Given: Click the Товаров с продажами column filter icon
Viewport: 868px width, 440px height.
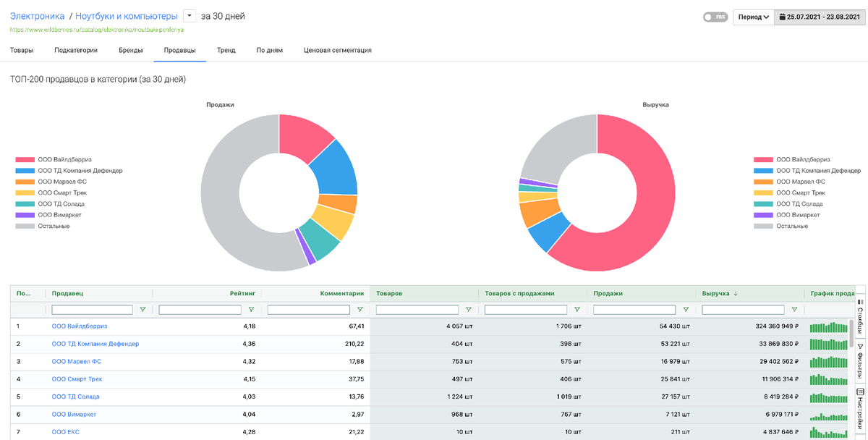Looking at the screenshot, I should pos(577,310).
